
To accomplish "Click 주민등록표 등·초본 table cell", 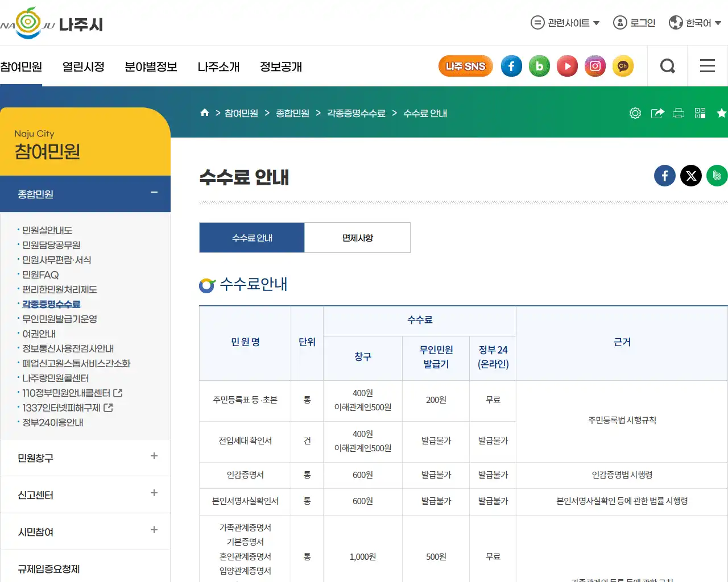I will [x=245, y=400].
